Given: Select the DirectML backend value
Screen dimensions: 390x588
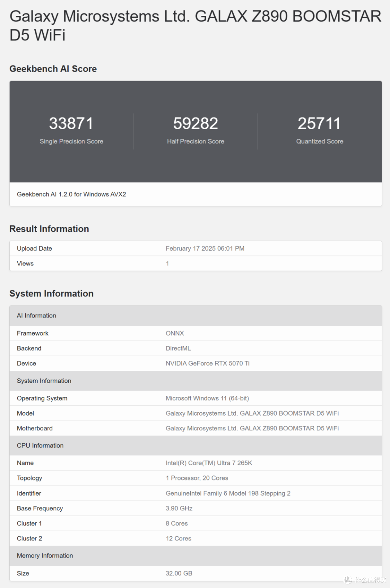Looking at the screenshot, I should tap(178, 348).
